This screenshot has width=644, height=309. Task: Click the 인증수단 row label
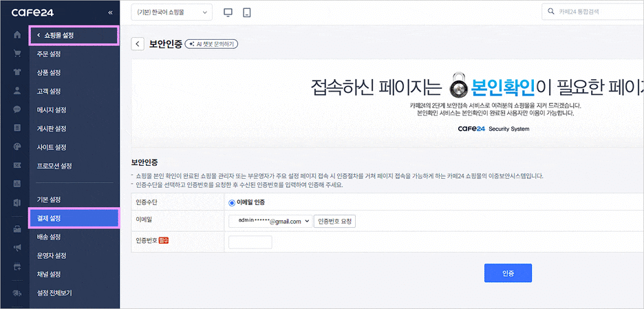click(146, 202)
